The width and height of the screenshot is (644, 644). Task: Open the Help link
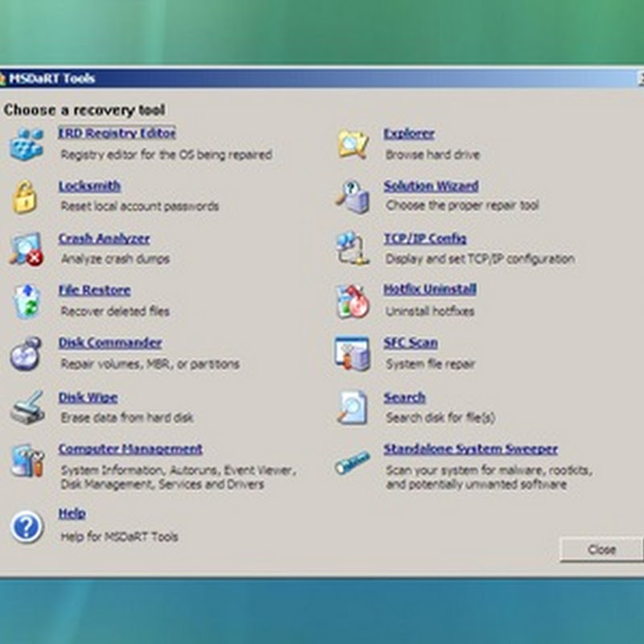coord(72,514)
